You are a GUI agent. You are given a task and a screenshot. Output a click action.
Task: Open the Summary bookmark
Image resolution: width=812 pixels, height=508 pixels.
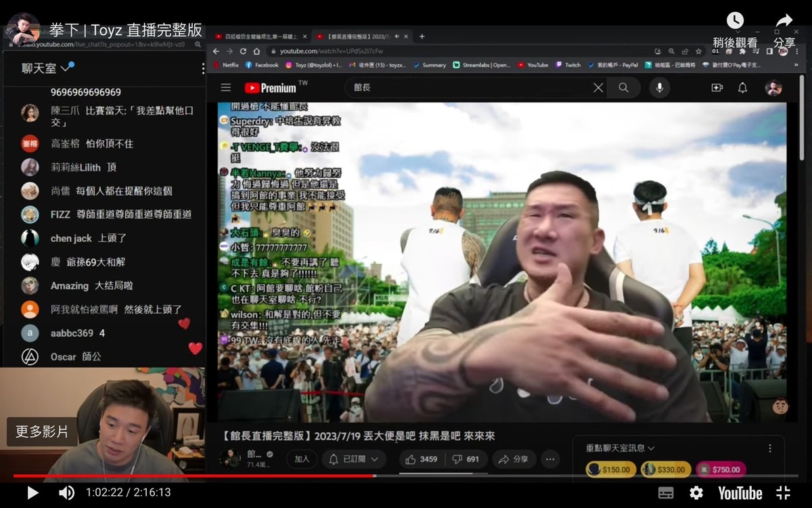(x=429, y=65)
